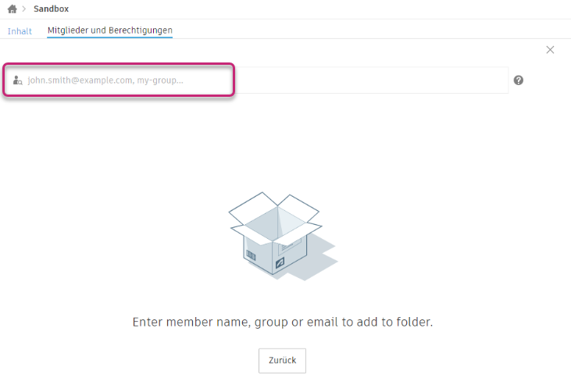Close the add-member panel with X
The height and width of the screenshot is (392, 571).
tap(550, 49)
